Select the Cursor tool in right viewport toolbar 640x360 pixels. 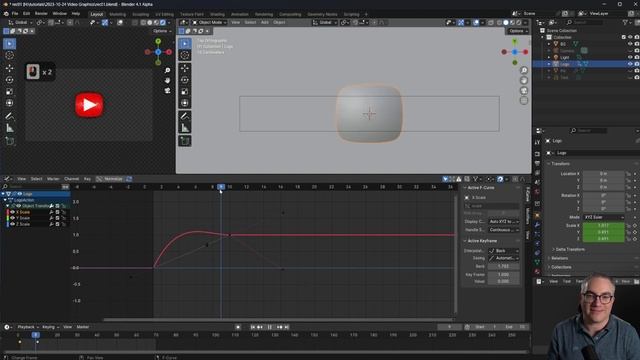click(x=185, y=56)
